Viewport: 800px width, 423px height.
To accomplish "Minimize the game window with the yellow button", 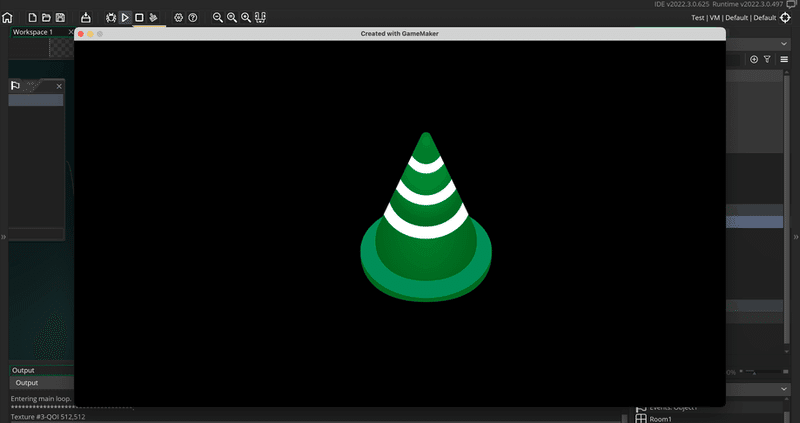I will [x=90, y=34].
